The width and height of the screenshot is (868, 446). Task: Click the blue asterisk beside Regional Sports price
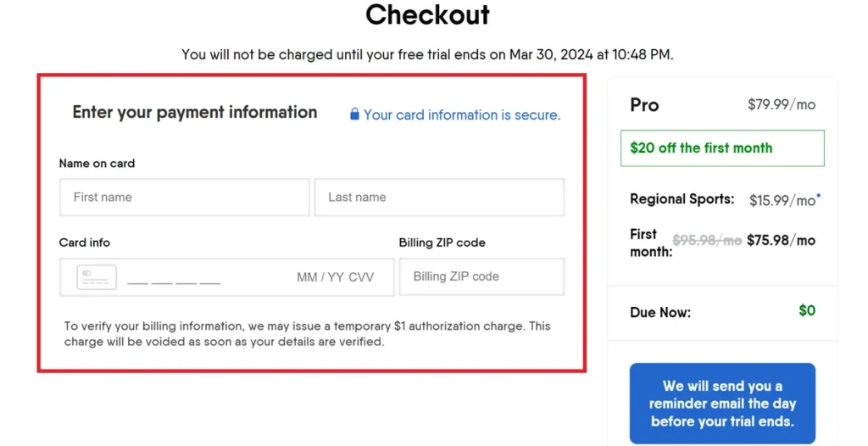(819, 197)
